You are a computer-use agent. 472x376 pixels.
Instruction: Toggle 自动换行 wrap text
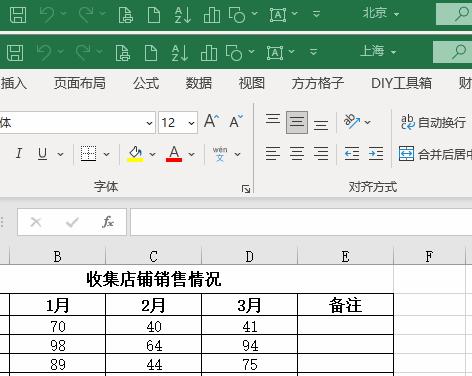pyautogui.click(x=433, y=122)
